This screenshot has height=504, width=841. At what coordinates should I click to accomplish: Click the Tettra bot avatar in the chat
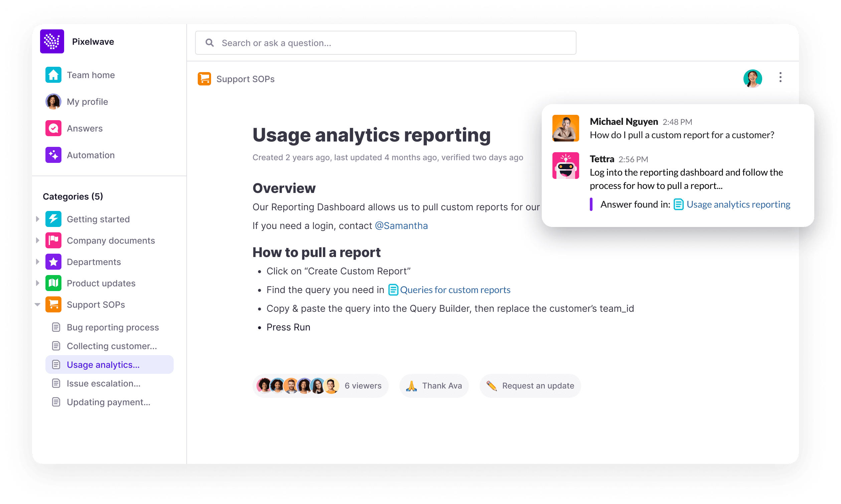click(565, 166)
